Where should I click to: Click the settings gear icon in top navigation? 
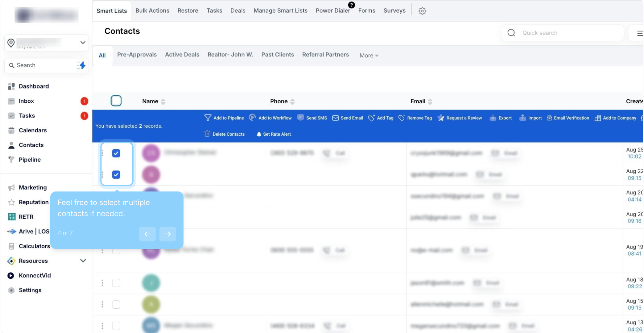point(422,11)
